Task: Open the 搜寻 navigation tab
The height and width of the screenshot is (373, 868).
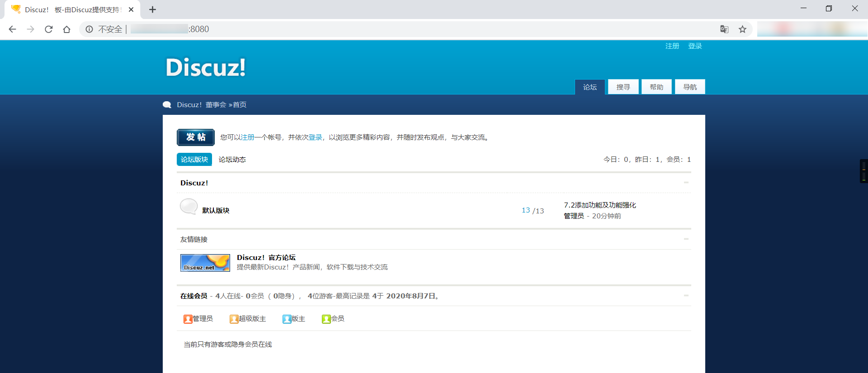Action: point(623,87)
